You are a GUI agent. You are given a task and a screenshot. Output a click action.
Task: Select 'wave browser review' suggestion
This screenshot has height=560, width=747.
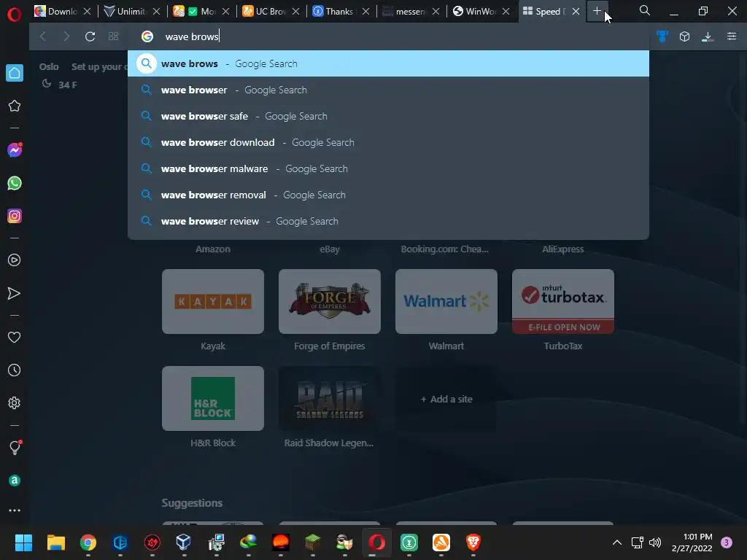(388, 220)
